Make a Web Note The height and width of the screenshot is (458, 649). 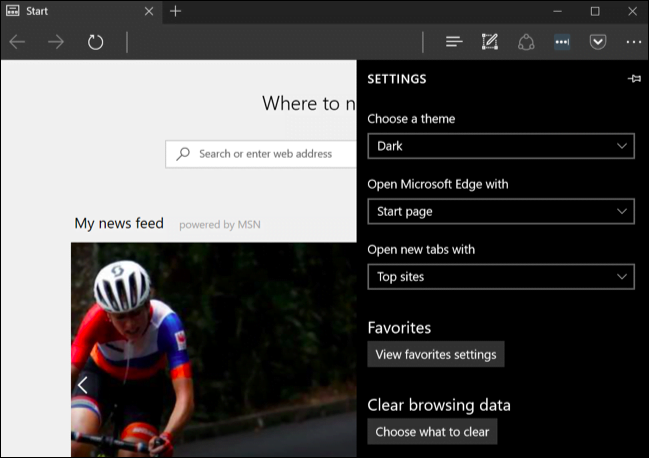pyautogui.click(x=489, y=42)
